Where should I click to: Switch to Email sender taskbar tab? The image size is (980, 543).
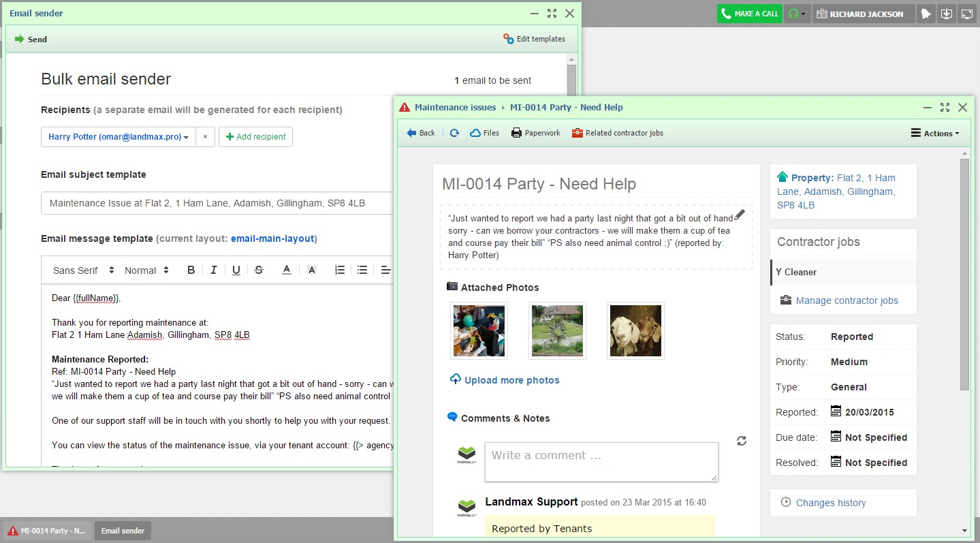(x=123, y=531)
